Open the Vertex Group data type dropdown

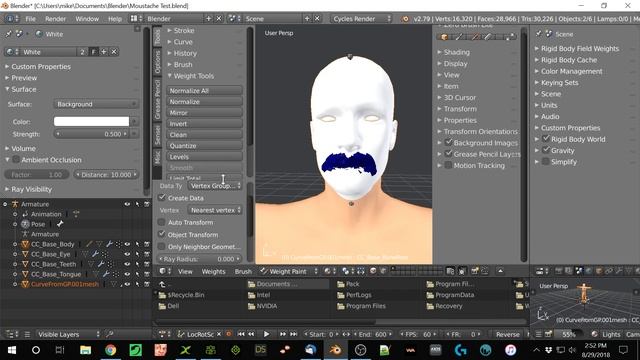[x=215, y=186]
